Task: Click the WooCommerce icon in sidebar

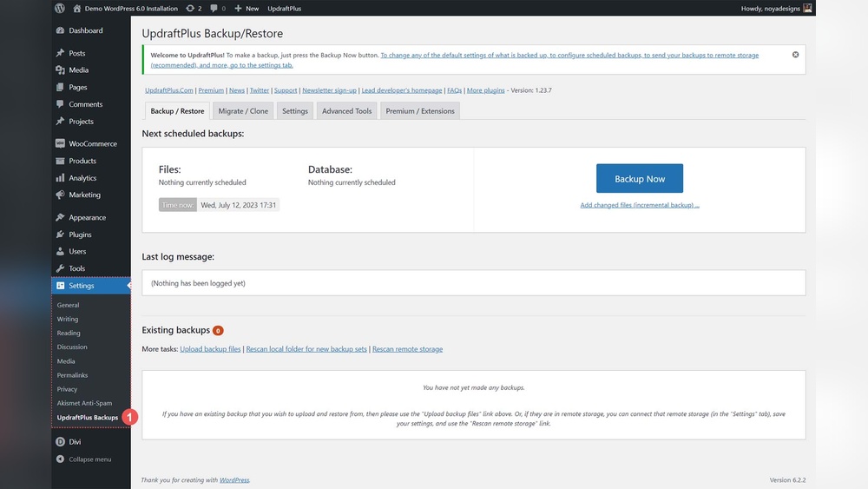Action: (x=61, y=143)
